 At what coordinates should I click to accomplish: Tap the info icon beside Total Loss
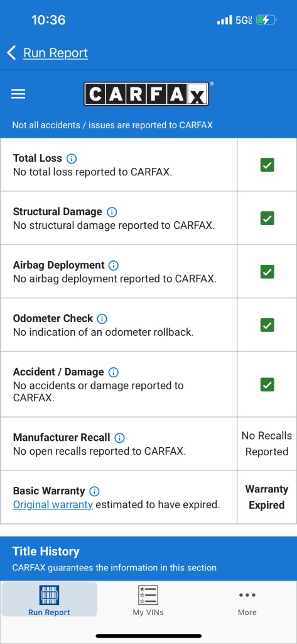coord(72,158)
